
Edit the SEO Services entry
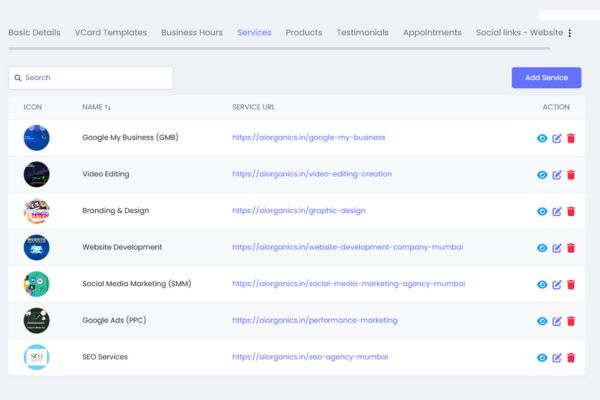[557, 358]
